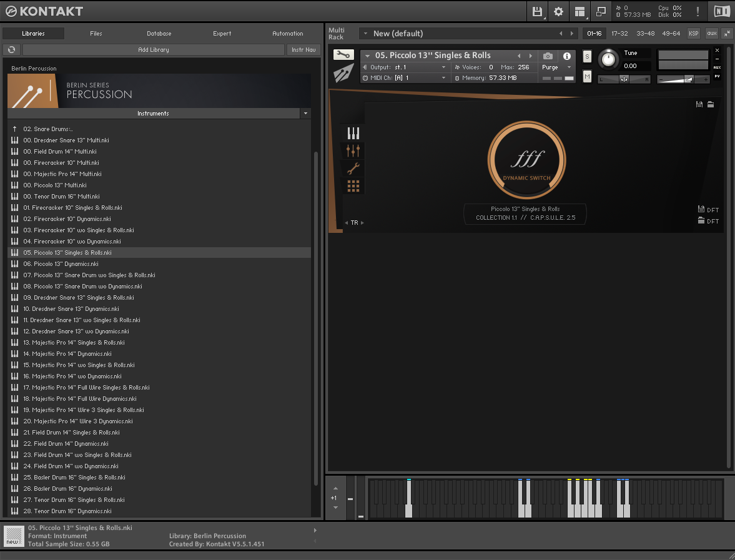Take a snapshot with the camera icon

tap(548, 56)
